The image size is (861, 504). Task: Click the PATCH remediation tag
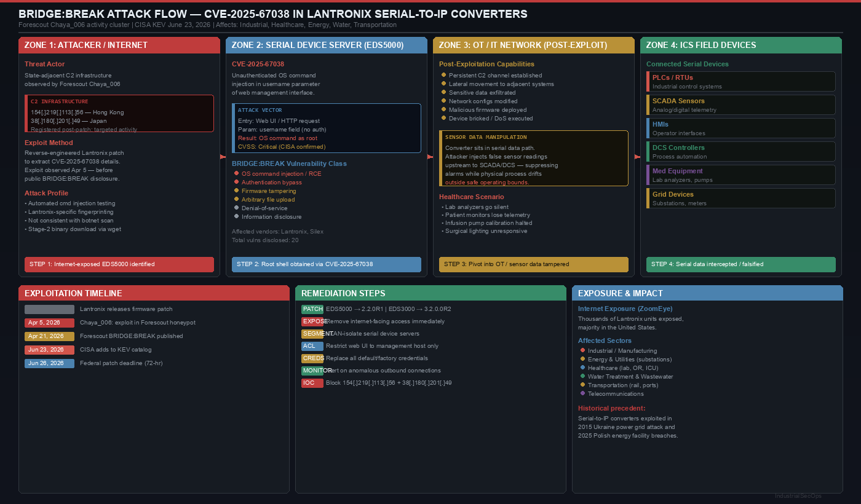click(312, 309)
